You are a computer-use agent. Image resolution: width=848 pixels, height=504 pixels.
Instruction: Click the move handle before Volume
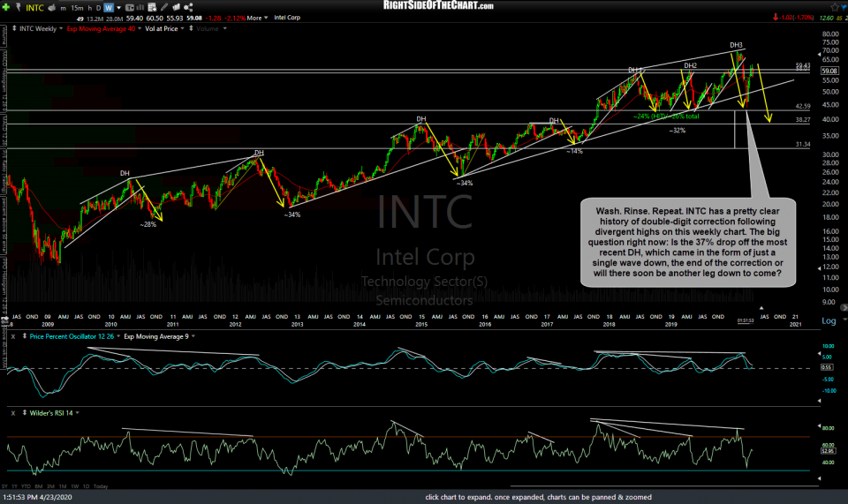pos(191,28)
